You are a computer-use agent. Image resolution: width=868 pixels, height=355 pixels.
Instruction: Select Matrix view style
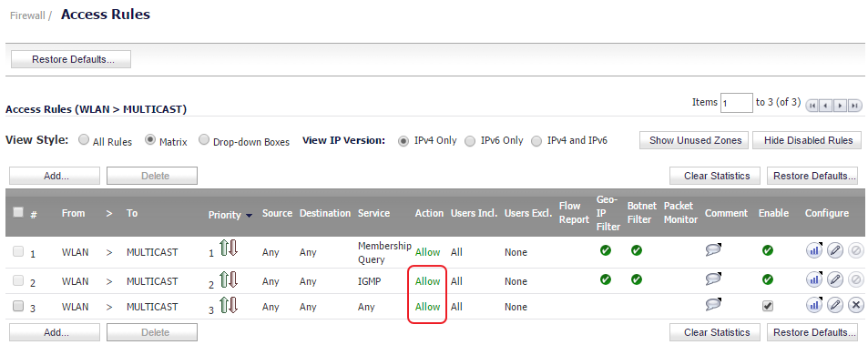(150, 140)
